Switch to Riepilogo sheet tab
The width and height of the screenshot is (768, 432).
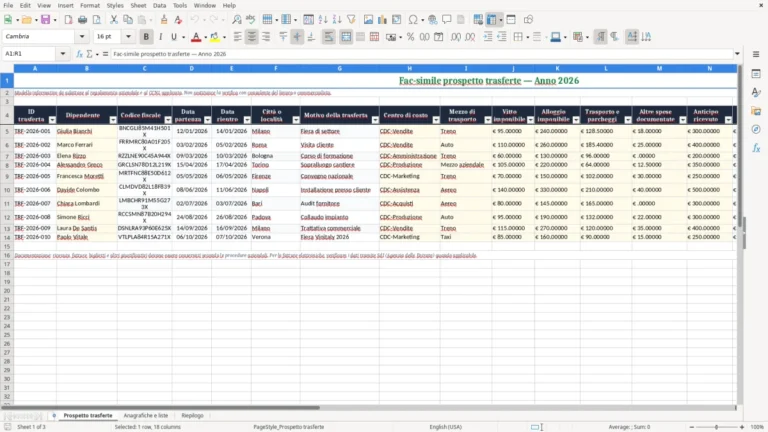pyautogui.click(x=192, y=415)
